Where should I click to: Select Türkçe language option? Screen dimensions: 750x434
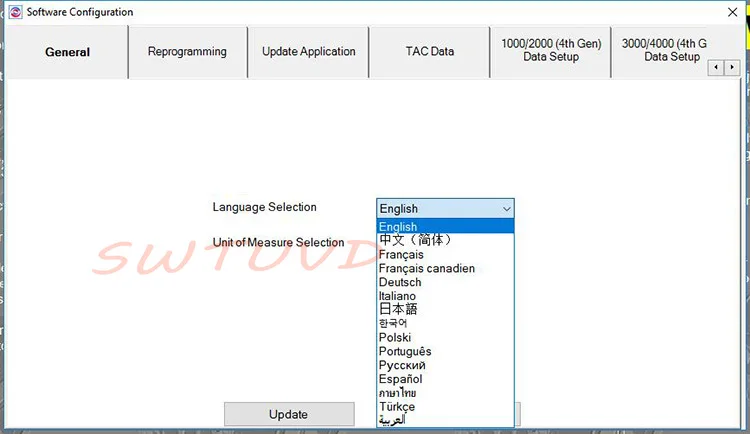[445, 406]
